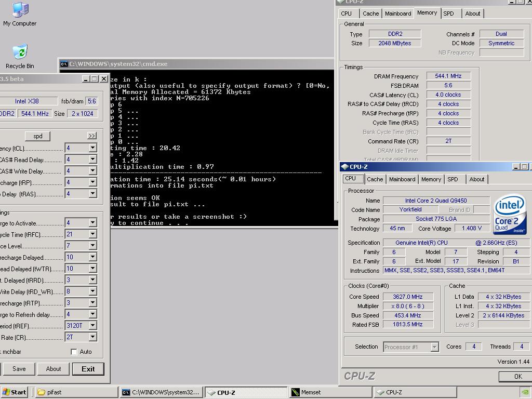Screen dimensions: 532x399
Task: Select Memory tab in rear CPU-Z window
Action: point(427,13)
